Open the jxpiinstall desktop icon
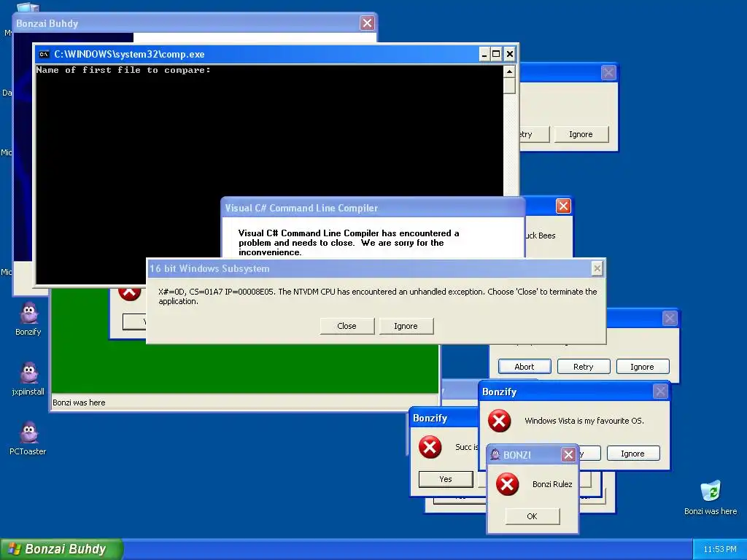Viewport: 747px width, 560px height. click(x=28, y=378)
